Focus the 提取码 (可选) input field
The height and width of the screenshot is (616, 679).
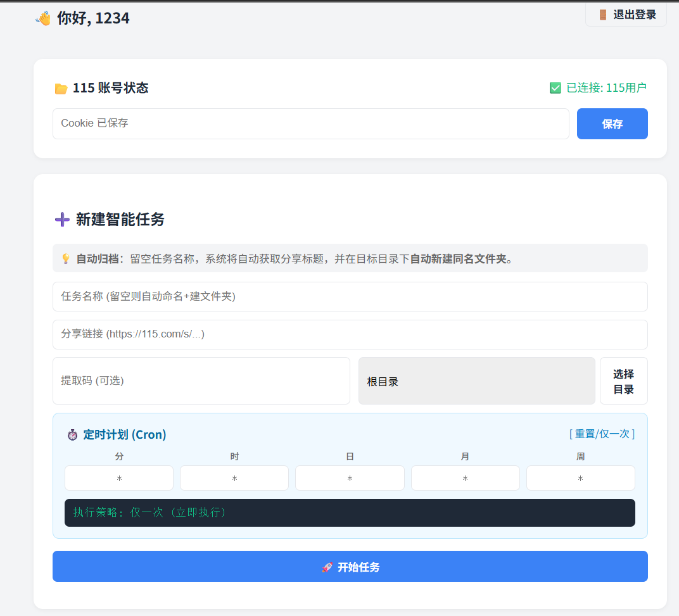pos(201,381)
